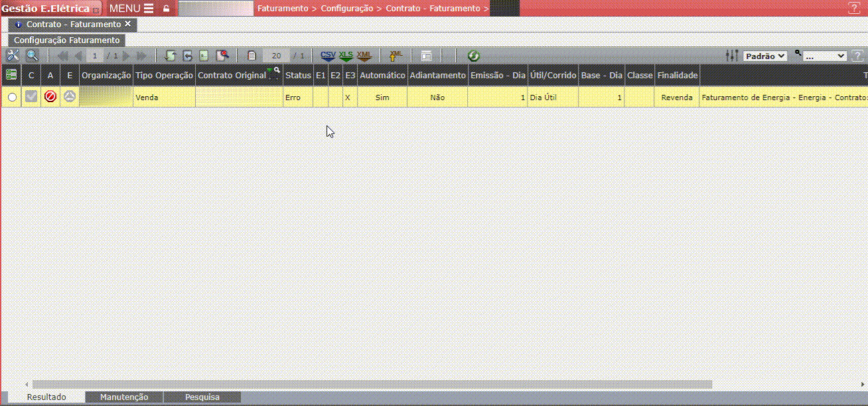Click the sliders settings icon beside Padrão
This screenshot has height=406, width=868.
732,56
